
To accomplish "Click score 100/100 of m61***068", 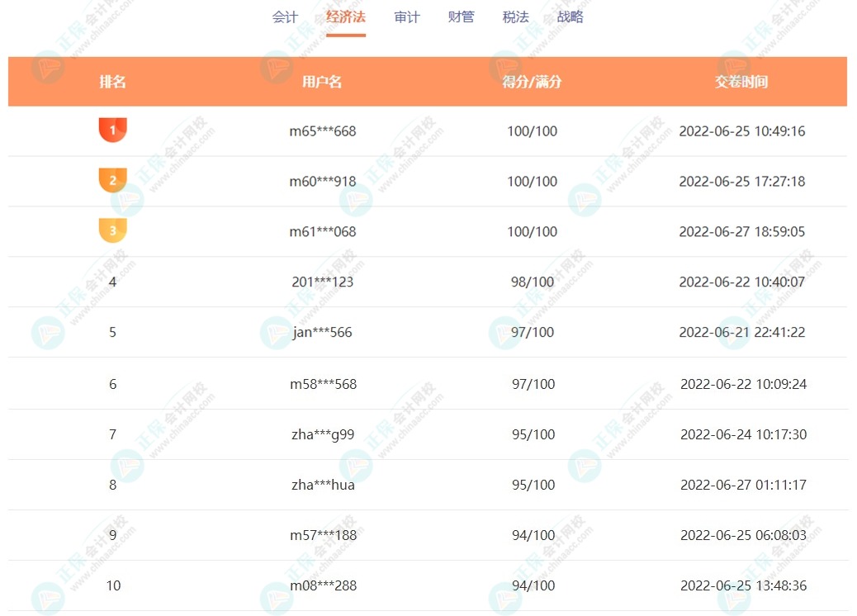I will tap(533, 232).
